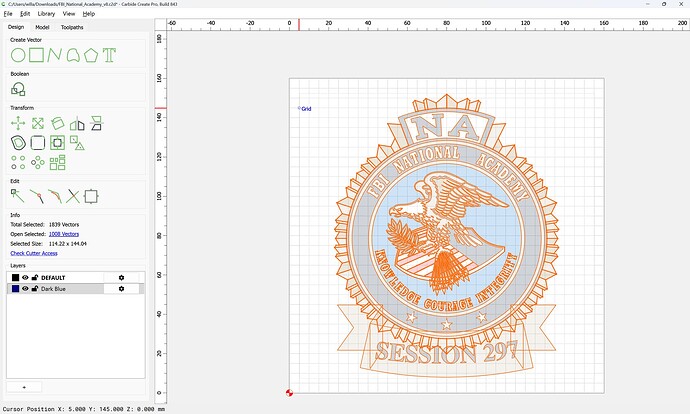The width and height of the screenshot is (690, 414).
Task: Click the selected size value 114.22 x 144.04
Action: point(68,243)
